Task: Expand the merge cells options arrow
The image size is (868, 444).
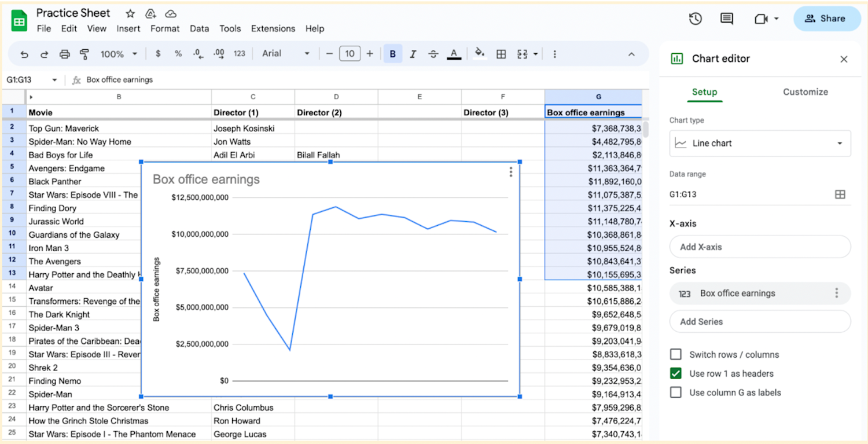Action: [536, 54]
